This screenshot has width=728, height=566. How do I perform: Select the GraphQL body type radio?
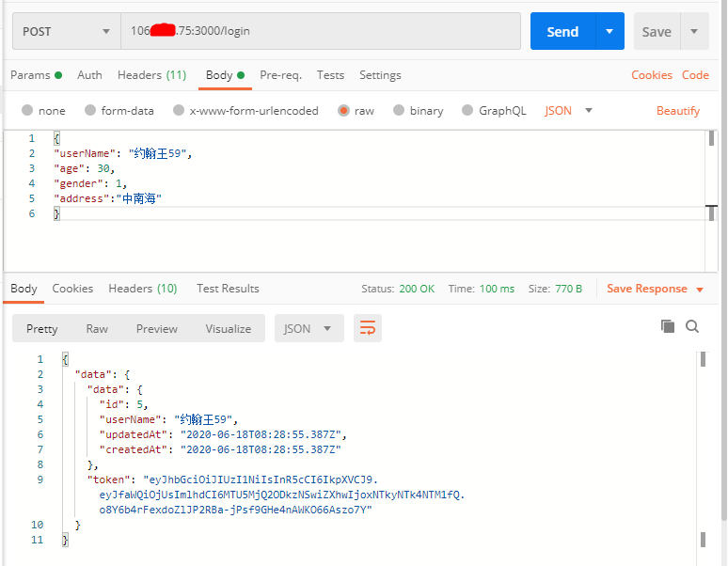467,110
